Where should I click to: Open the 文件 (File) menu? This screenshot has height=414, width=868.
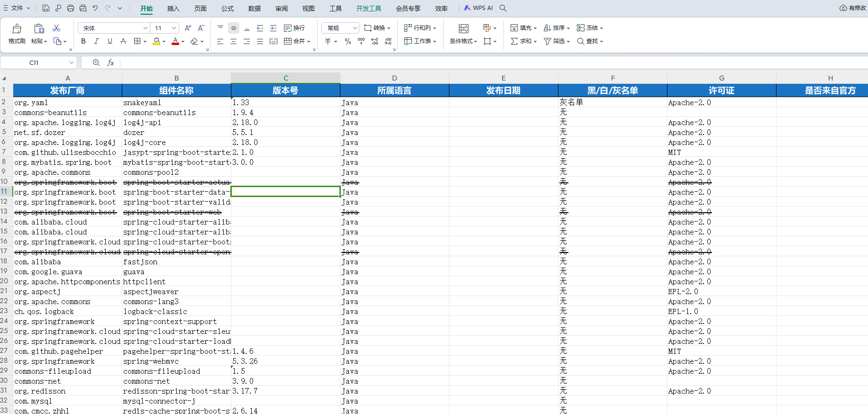click(17, 8)
